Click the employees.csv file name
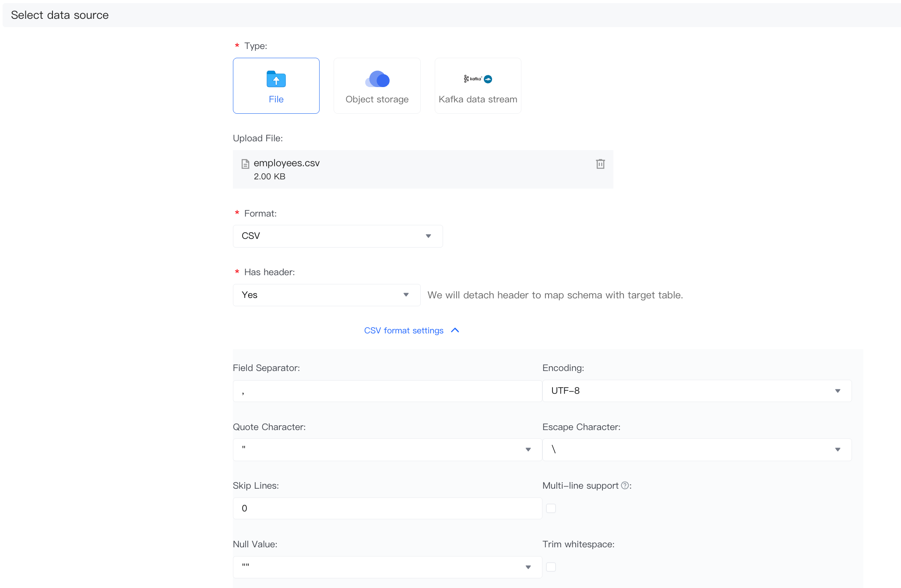This screenshot has width=901, height=588. coord(286,163)
